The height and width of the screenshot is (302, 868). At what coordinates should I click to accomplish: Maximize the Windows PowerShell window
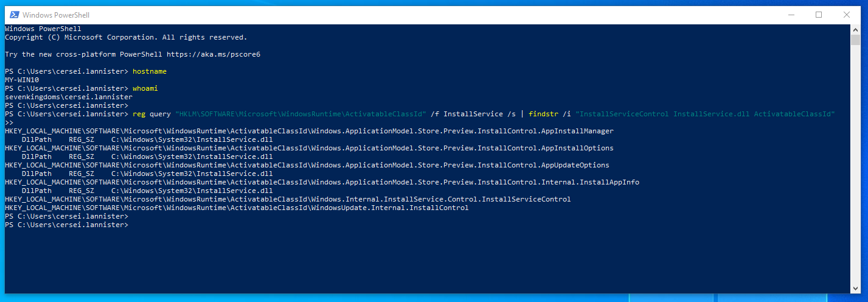pyautogui.click(x=818, y=15)
